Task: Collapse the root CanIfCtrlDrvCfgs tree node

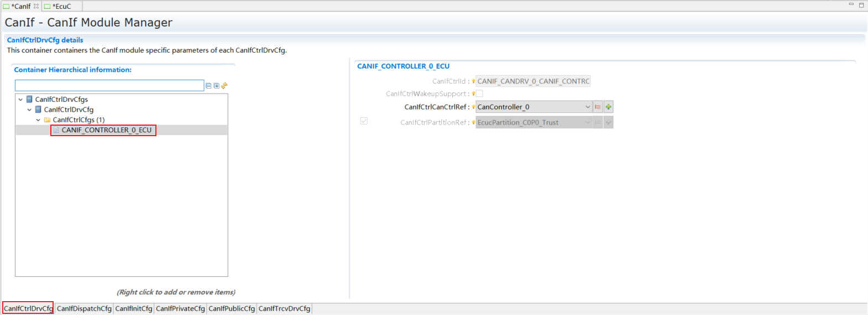Action: (x=20, y=100)
